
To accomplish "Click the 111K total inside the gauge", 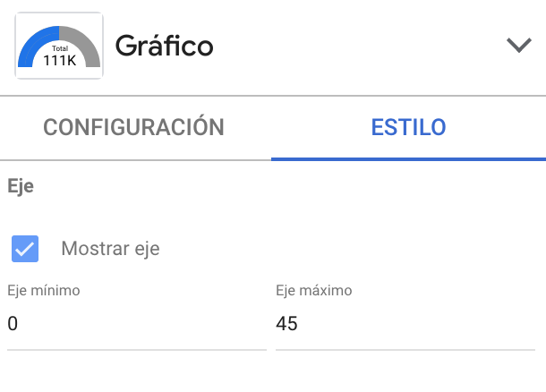I will click(x=59, y=60).
